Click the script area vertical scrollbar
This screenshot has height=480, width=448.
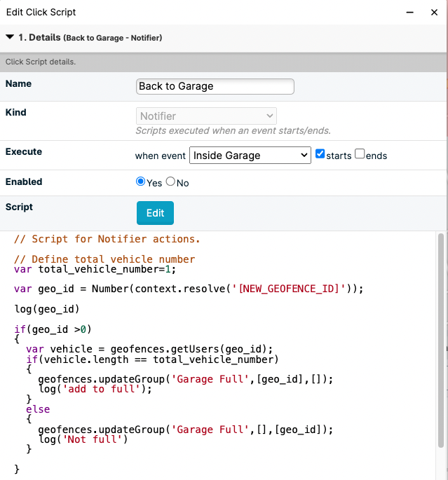pos(441,341)
